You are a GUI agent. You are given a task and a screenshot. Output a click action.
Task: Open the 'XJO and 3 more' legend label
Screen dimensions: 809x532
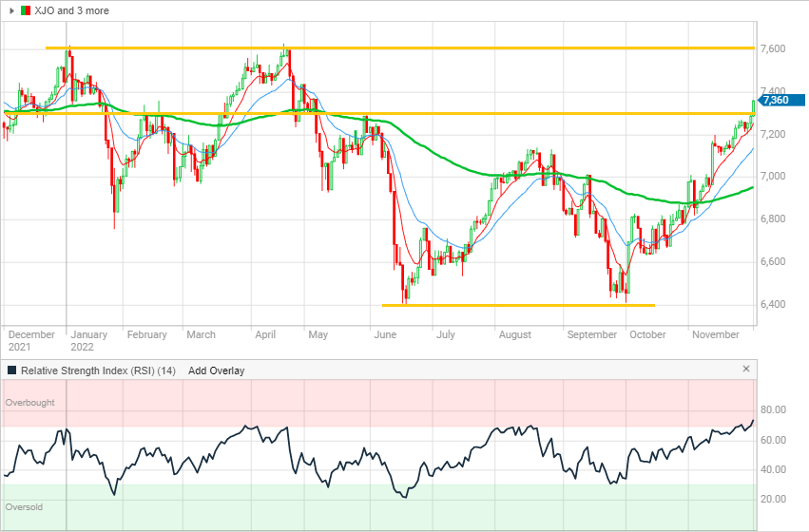point(71,10)
